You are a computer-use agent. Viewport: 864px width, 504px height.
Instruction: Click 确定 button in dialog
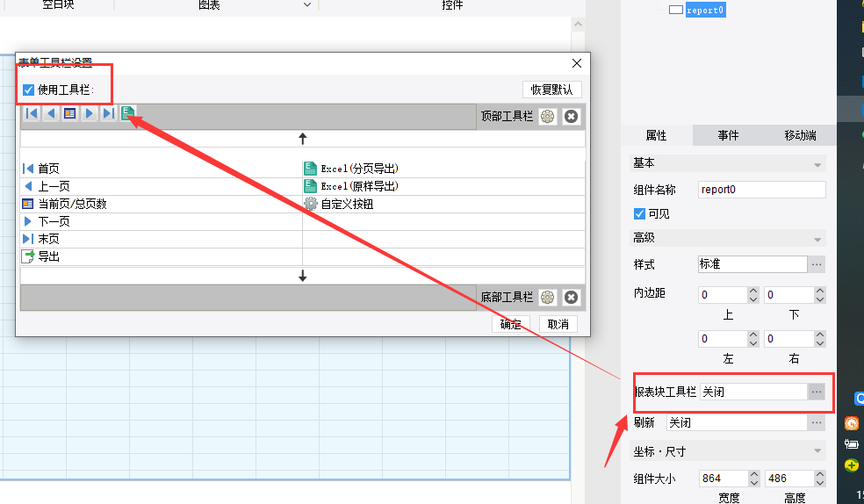click(511, 324)
